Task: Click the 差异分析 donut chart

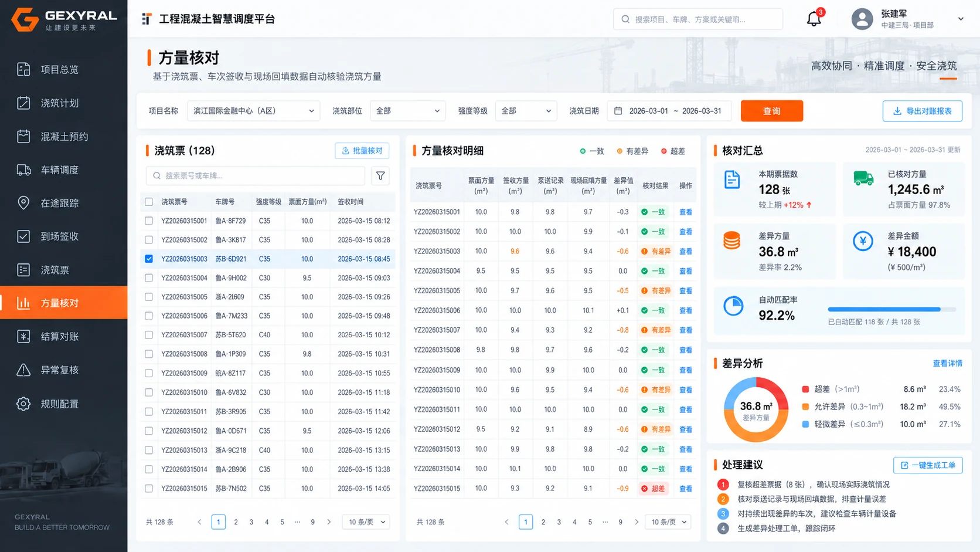Action: pos(756,409)
